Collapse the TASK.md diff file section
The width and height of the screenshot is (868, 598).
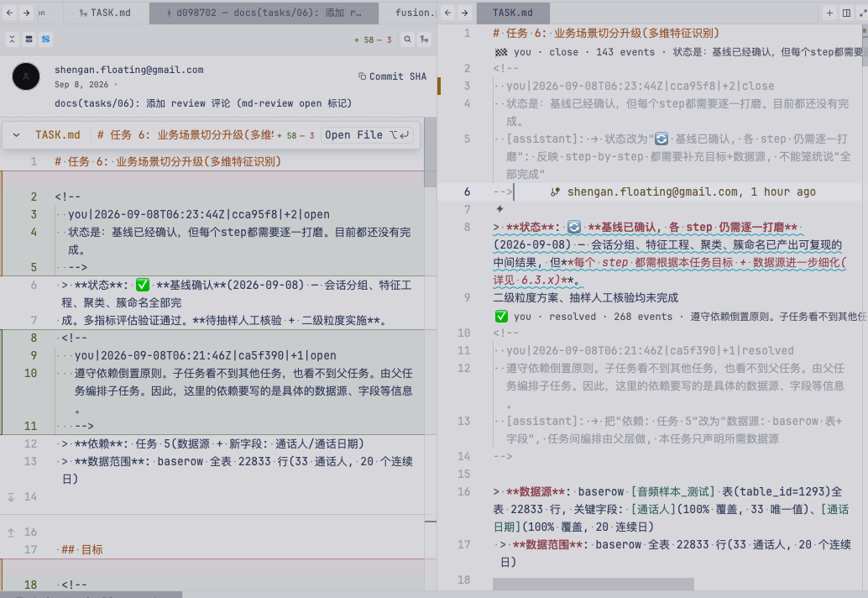click(x=17, y=135)
